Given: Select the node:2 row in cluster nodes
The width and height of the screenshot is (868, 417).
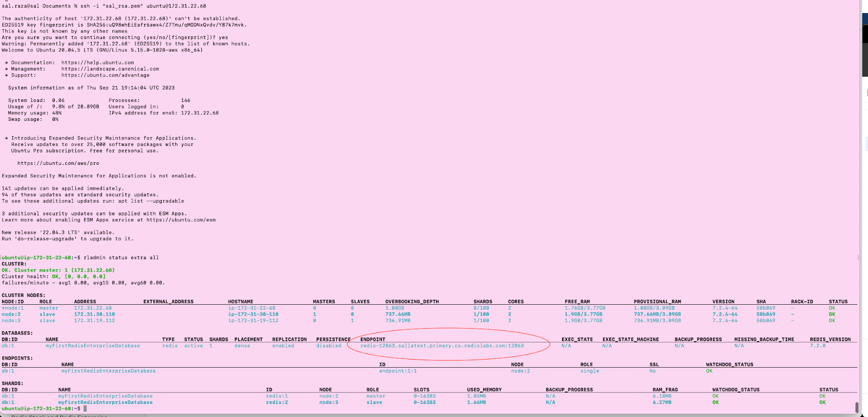Looking at the screenshot, I should (11, 314).
